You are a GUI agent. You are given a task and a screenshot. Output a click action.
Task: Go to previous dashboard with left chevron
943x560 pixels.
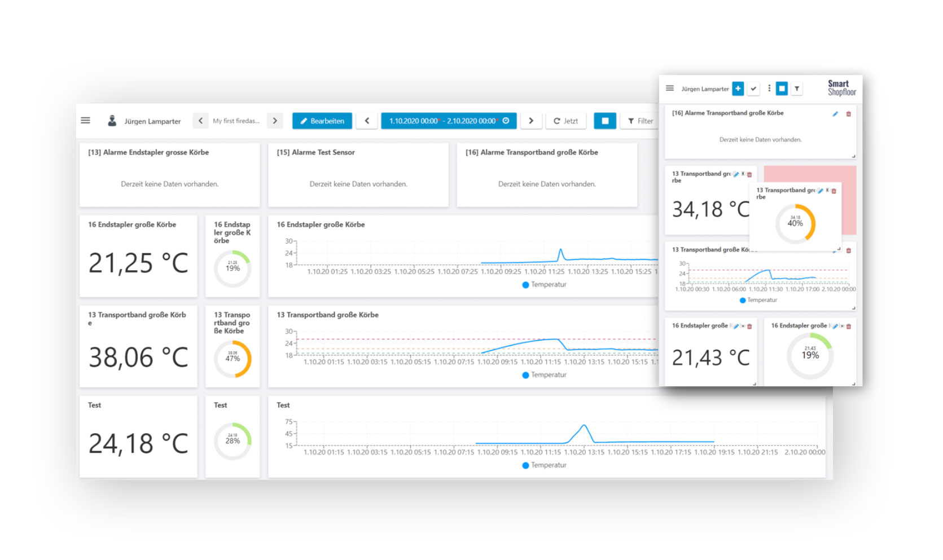[200, 121]
